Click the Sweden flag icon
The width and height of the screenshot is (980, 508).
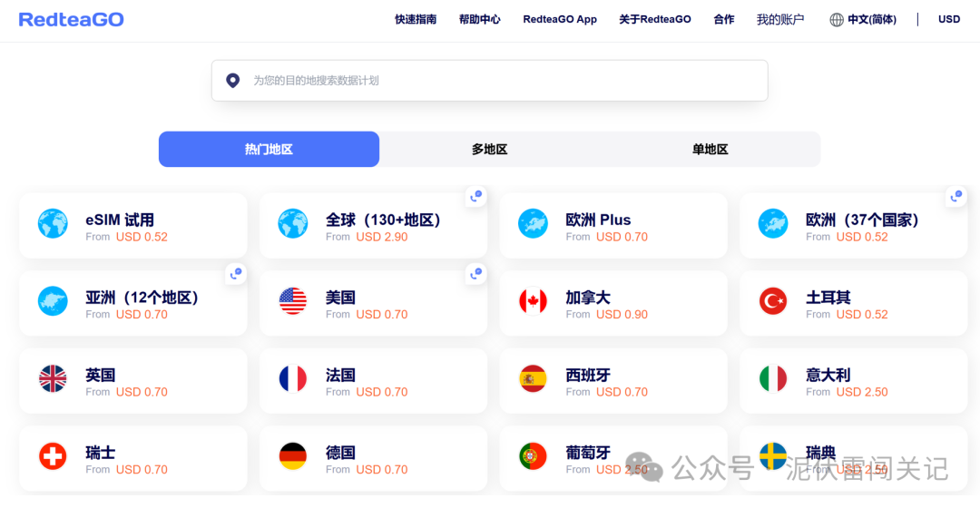(773, 455)
